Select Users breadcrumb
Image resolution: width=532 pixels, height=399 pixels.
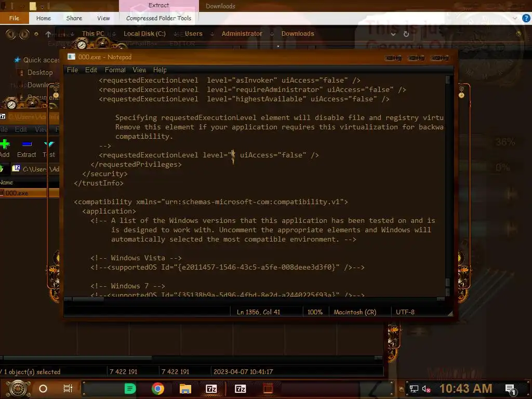click(193, 34)
